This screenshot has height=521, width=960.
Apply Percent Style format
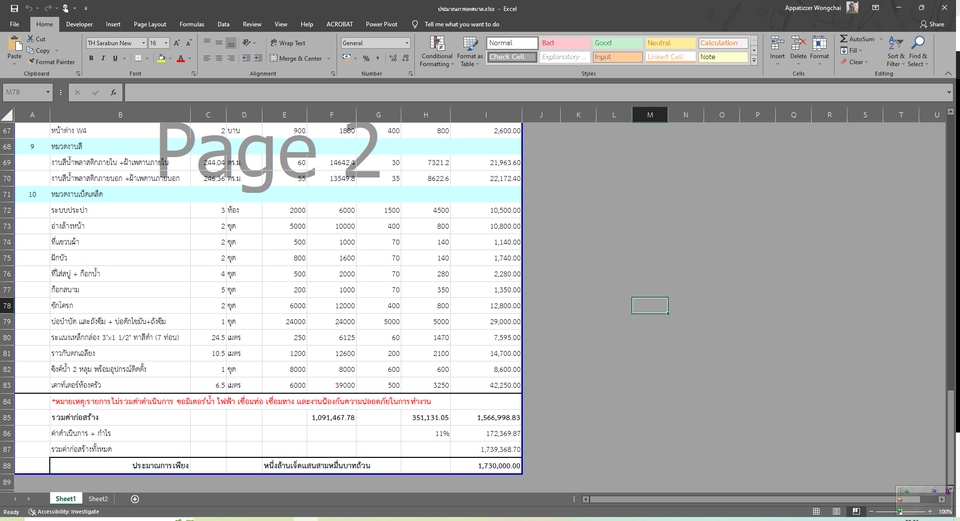click(x=366, y=58)
